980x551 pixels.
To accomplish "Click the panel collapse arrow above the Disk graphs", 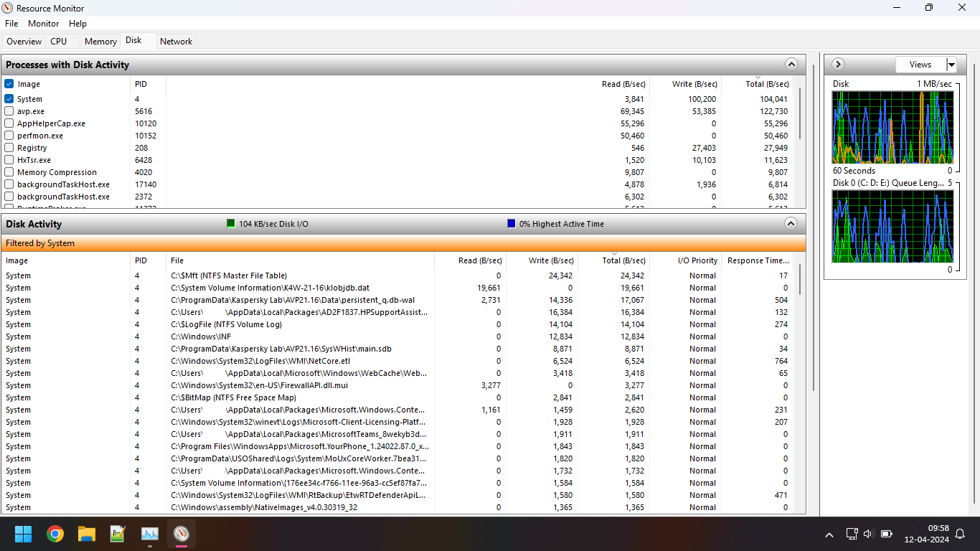I will (x=838, y=64).
